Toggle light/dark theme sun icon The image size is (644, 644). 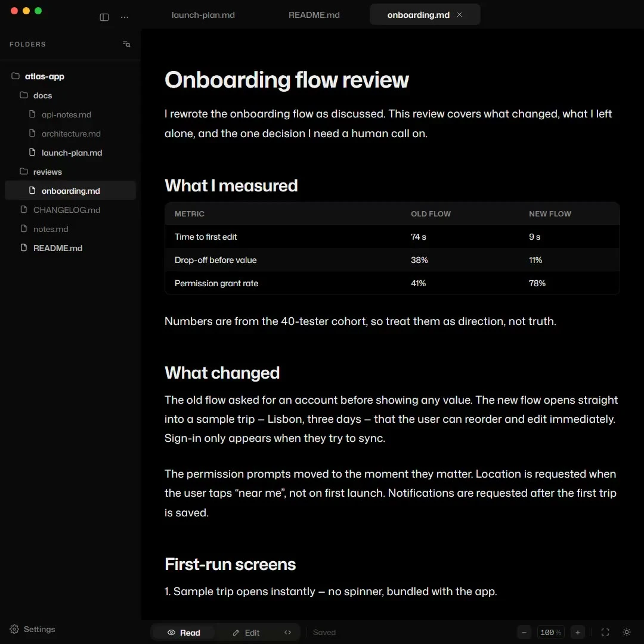626,632
